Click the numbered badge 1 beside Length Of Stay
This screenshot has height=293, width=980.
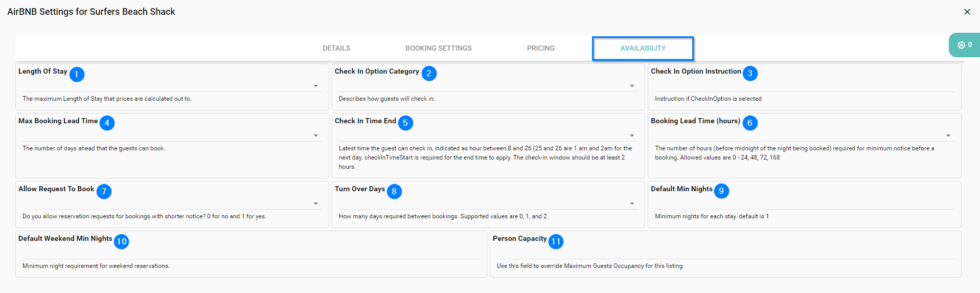coord(77,74)
